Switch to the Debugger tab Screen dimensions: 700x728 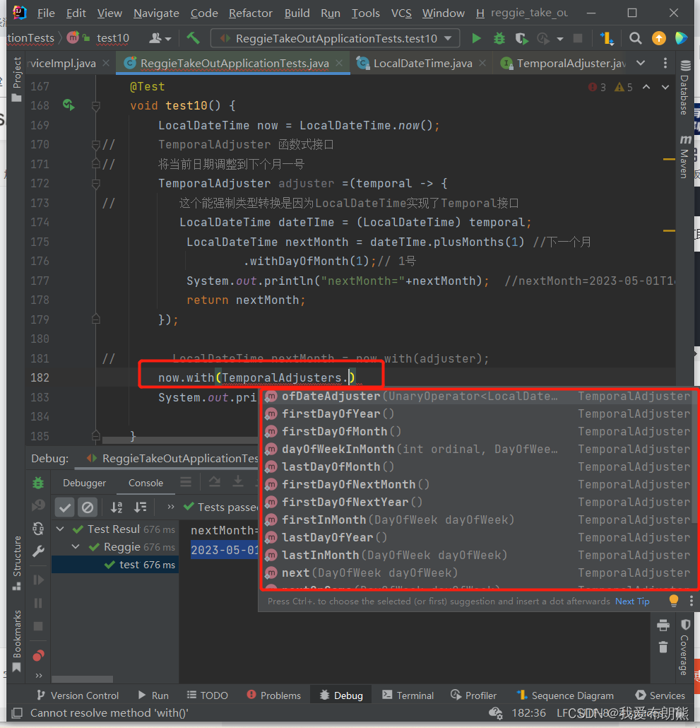pyautogui.click(x=85, y=483)
